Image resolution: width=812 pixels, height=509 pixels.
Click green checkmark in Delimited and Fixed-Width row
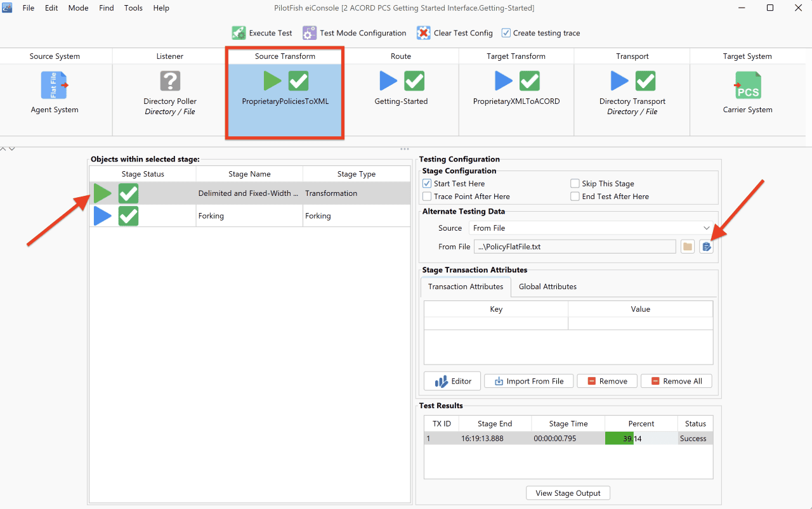[128, 193]
